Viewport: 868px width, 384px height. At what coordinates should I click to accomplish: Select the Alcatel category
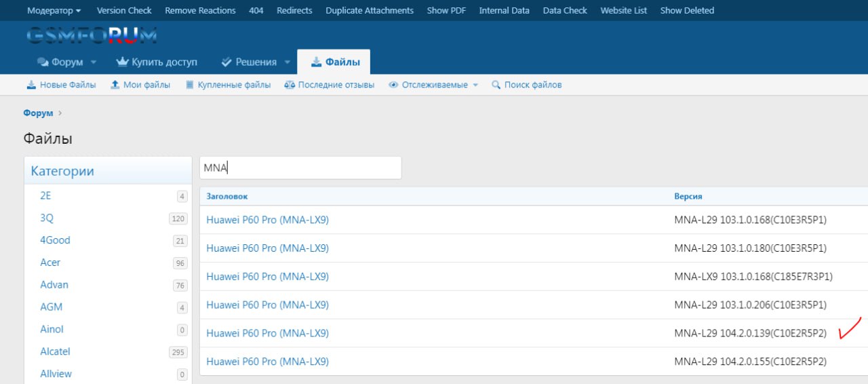coord(55,352)
